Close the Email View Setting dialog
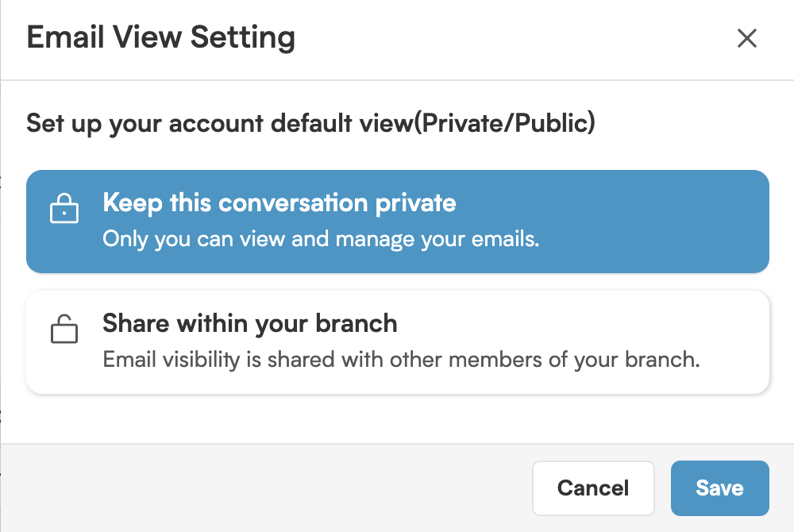Viewport: 794px width, 532px height. pos(746,38)
